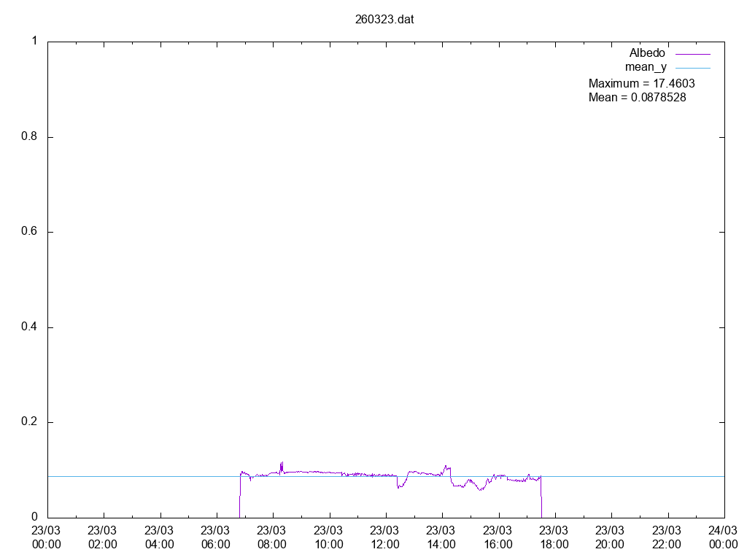
Task: Select the Albedo legend label
Action: point(647,53)
